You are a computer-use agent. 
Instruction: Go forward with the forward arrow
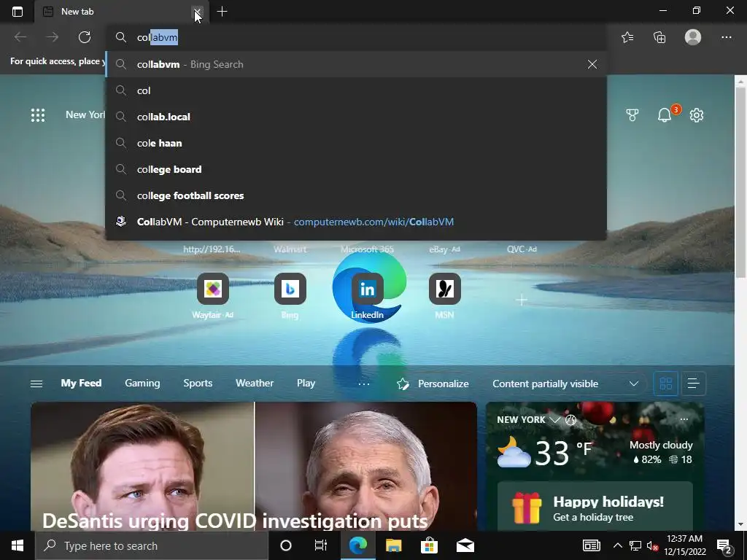(x=53, y=37)
